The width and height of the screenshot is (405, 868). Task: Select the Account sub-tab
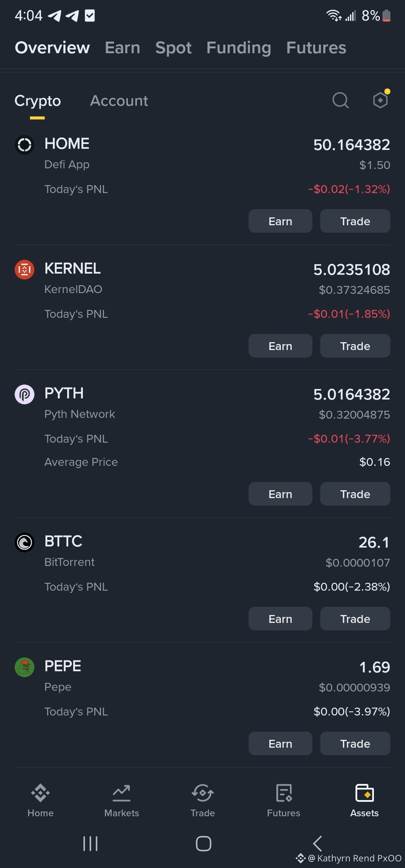119,101
